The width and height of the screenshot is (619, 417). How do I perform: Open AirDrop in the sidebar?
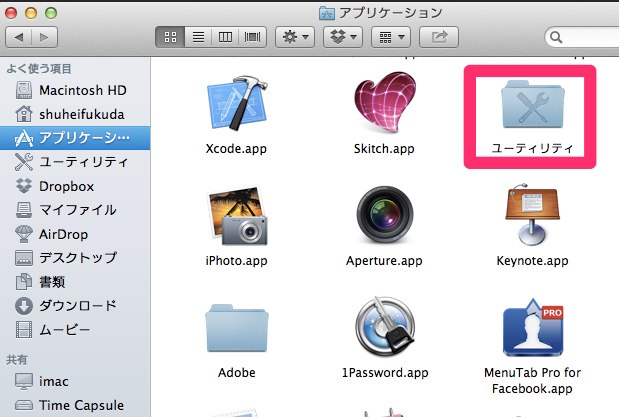pos(75,234)
